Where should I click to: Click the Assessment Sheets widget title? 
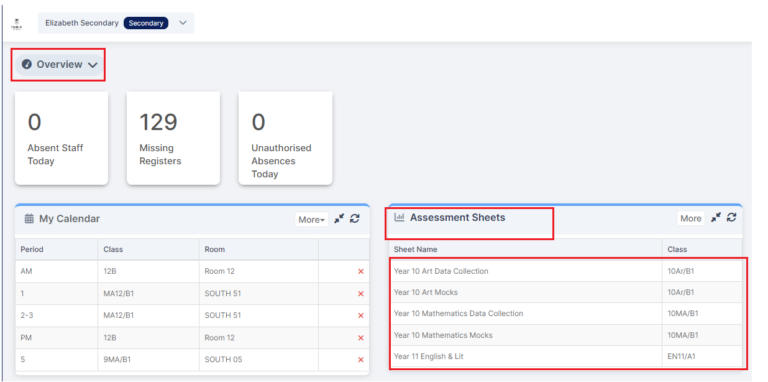click(x=457, y=217)
